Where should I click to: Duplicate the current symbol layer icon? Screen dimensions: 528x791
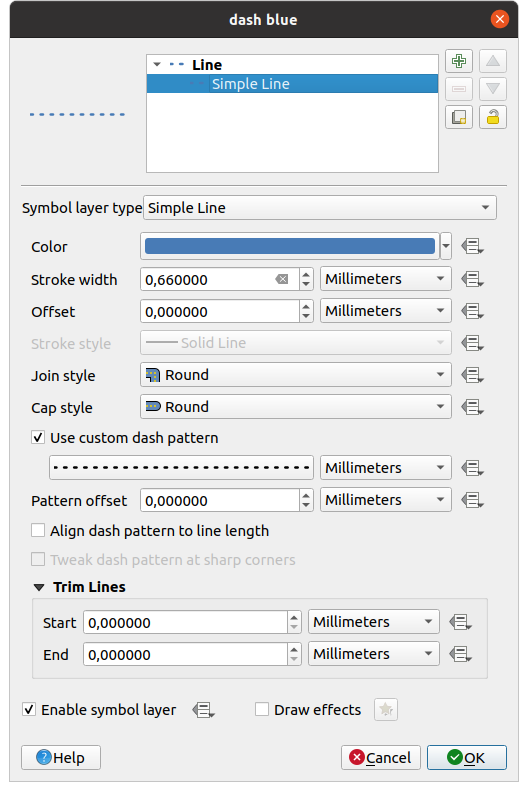[x=458, y=118]
